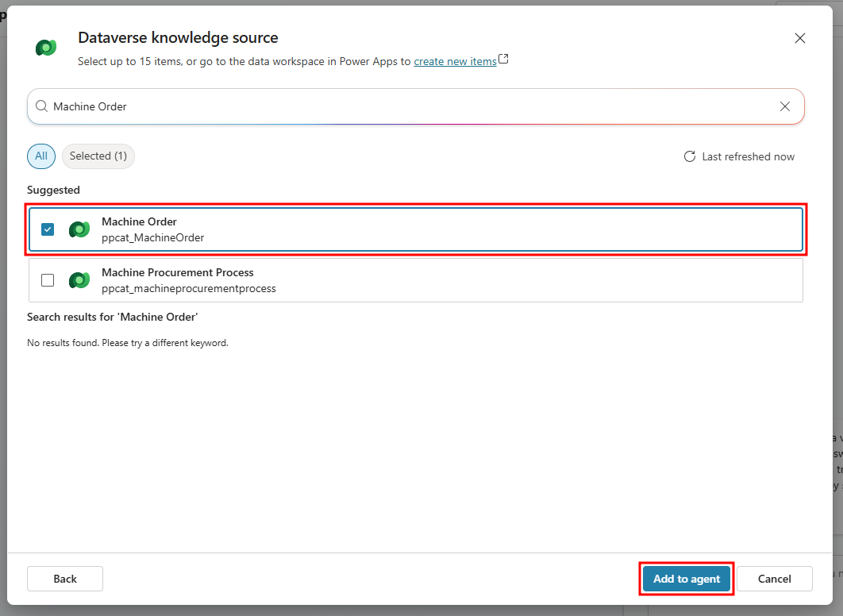Uncheck the Machine Order checkbox
The width and height of the screenshot is (843, 616).
(x=48, y=229)
